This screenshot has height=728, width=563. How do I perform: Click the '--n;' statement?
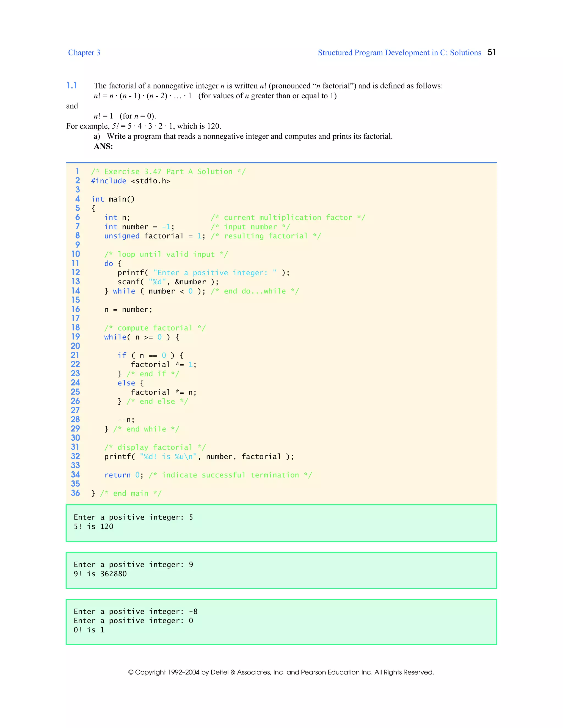click(126, 420)
